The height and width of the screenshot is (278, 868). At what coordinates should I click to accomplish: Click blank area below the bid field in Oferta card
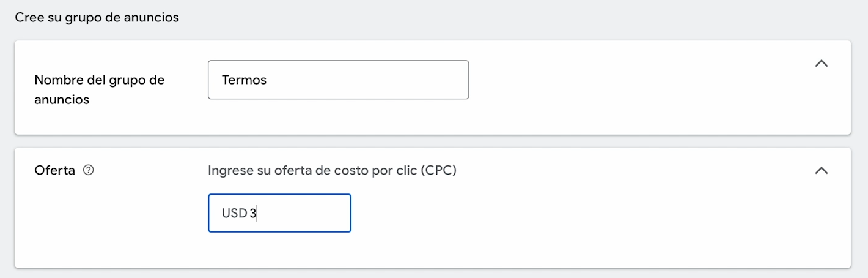428,251
